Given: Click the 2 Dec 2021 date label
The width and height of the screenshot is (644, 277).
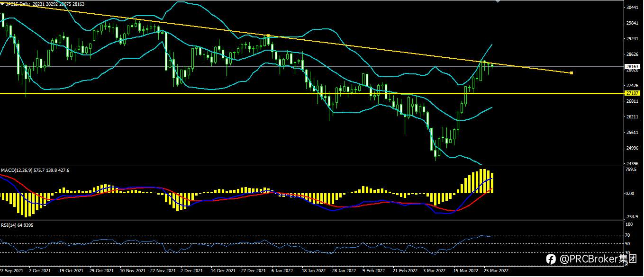Looking at the screenshot, I should coord(192,271).
